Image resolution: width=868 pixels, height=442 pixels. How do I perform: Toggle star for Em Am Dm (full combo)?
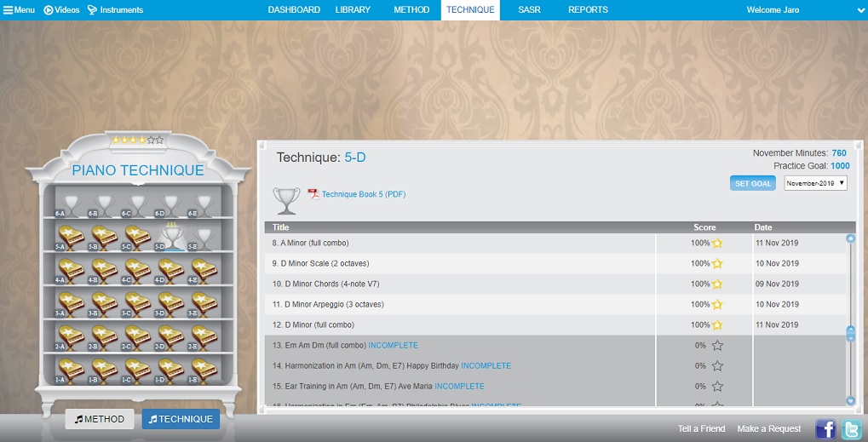click(717, 345)
